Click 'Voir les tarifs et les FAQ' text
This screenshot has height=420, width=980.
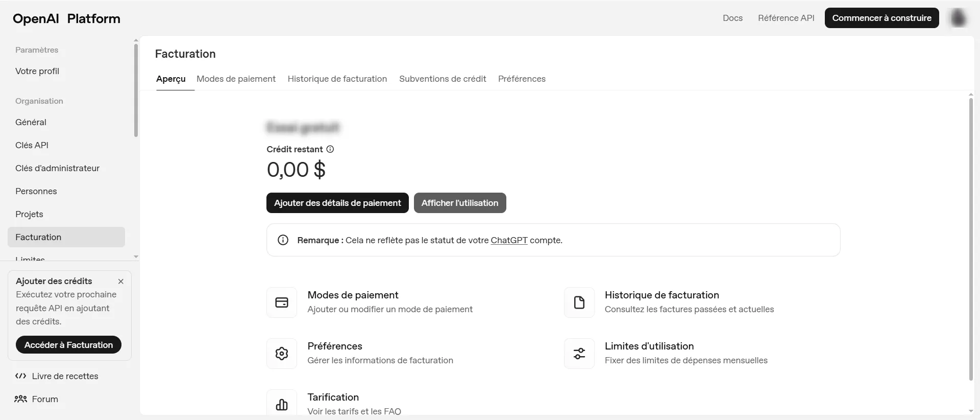click(354, 411)
